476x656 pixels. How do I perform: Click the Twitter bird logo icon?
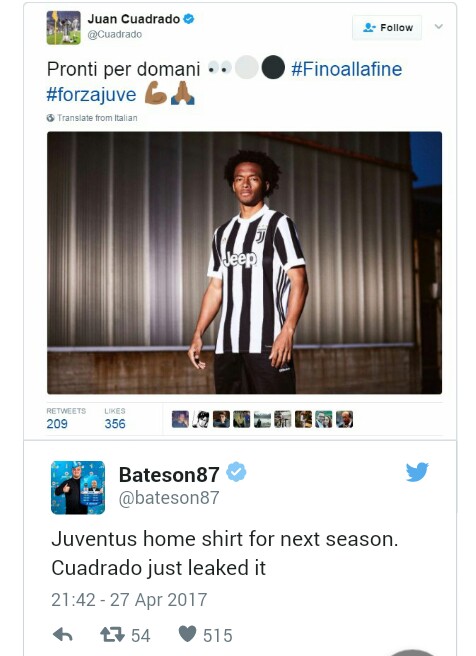pos(417,472)
